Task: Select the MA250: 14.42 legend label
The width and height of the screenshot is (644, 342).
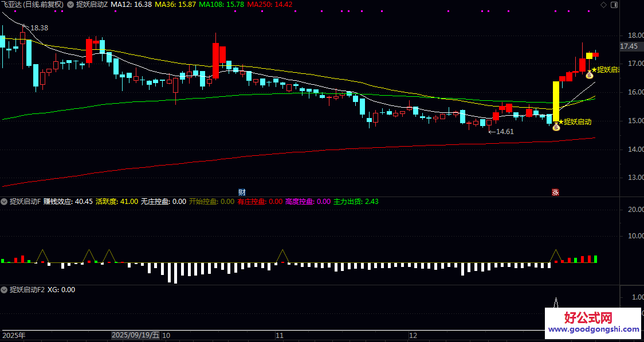Action: 270,5
